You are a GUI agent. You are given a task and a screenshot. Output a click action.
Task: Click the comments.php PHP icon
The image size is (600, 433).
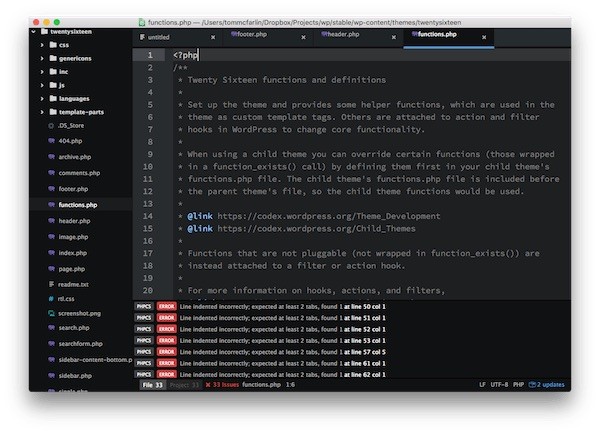52,173
